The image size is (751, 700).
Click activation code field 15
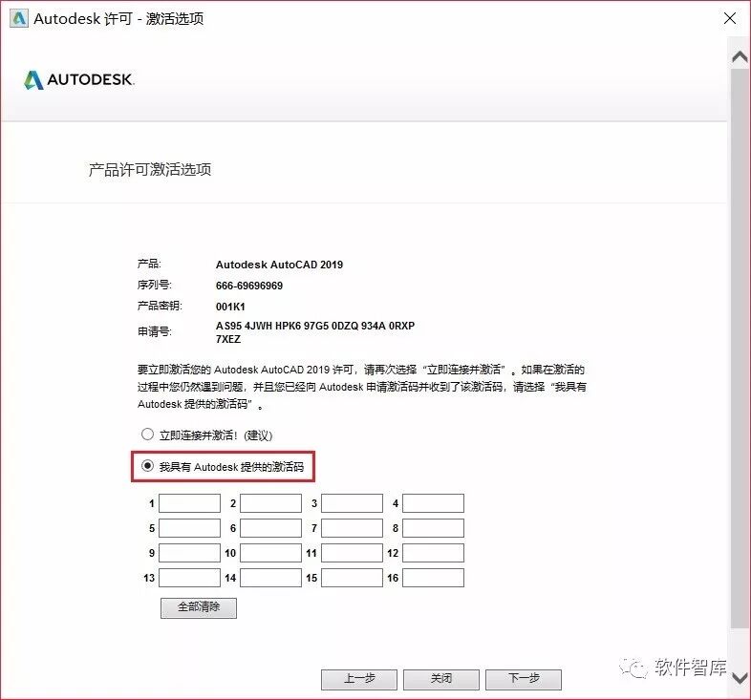tap(352, 578)
